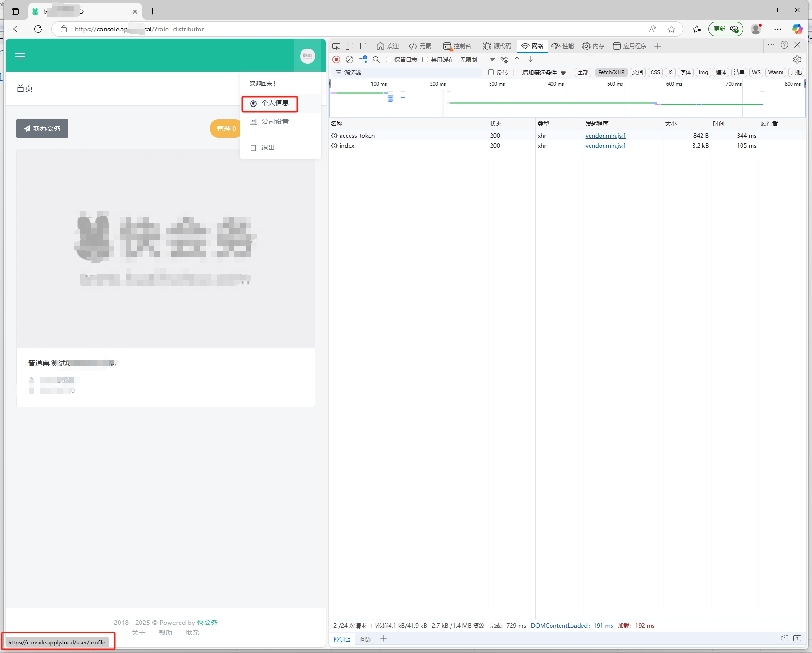The image size is (812, 653).
Task: Open the 无限制 throttling dropdown
Action: tap(477, 59)
